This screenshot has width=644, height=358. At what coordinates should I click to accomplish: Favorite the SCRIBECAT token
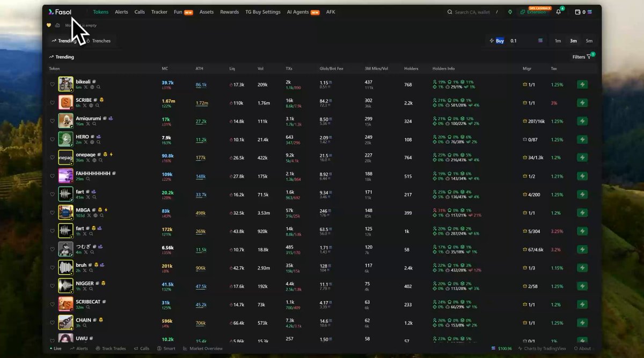(x=53, y=304)
